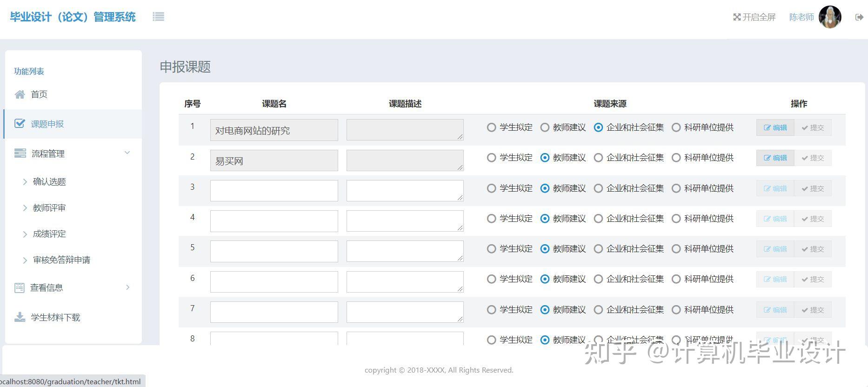Expand the 查看信息 menu arrow
The image size is (868, 387).
(x=128, y=287)
